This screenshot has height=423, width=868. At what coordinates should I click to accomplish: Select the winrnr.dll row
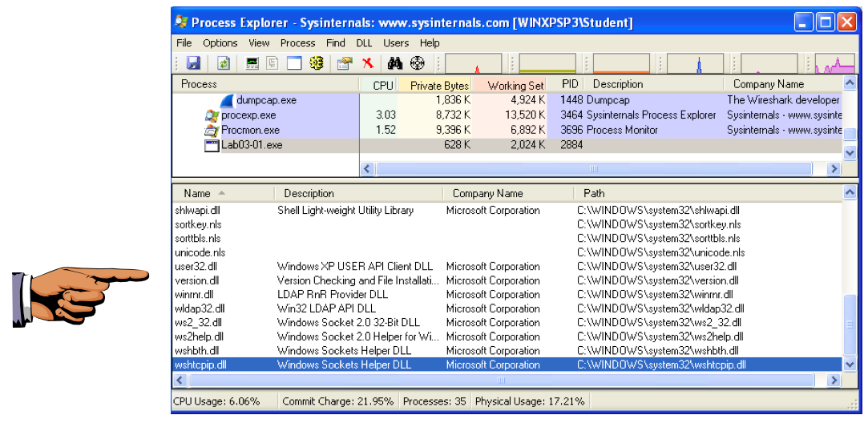coord(507,295)
